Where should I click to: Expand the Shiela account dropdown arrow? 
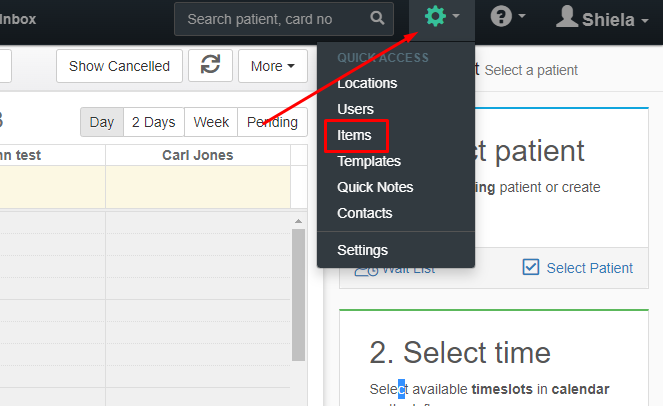[x=645, y=20]
